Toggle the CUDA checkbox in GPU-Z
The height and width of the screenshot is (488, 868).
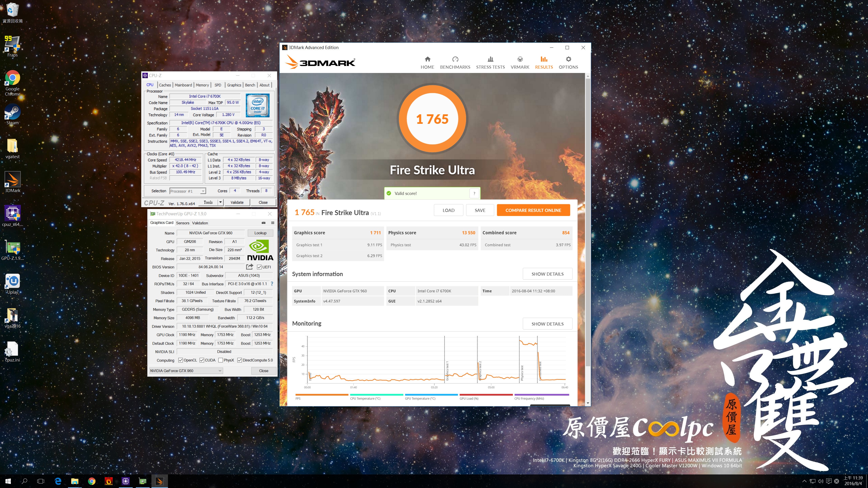[202, 360]
